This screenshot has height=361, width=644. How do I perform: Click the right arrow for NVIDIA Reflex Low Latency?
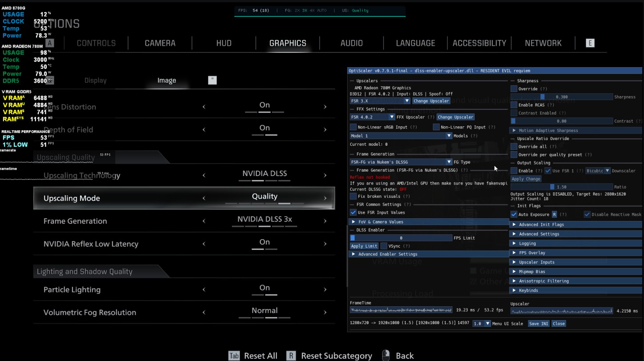[x=325, y=244]
